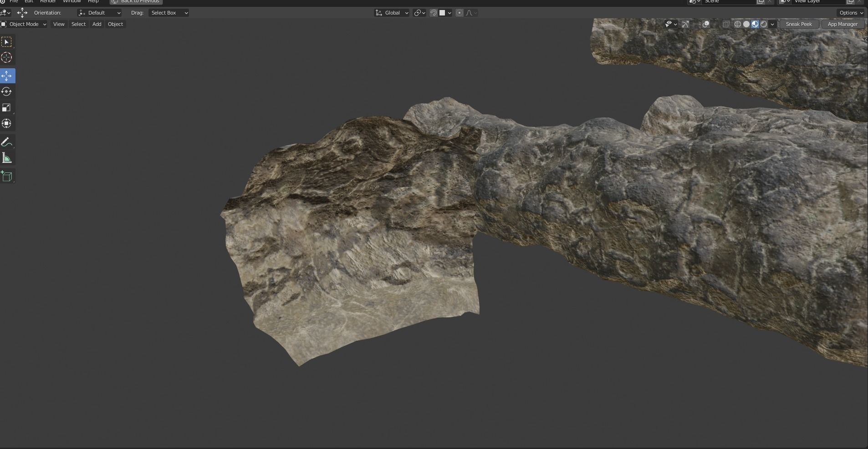
Task: Click the Scene name field
Action: (x=729, y=2)
